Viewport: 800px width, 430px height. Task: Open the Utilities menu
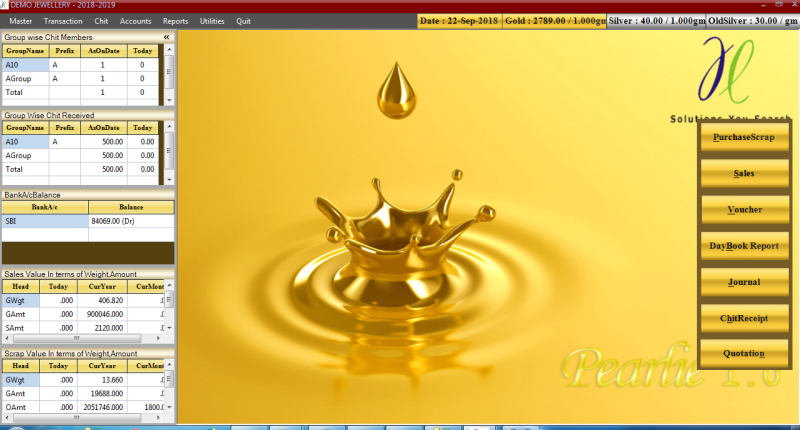tap(212, 20)
